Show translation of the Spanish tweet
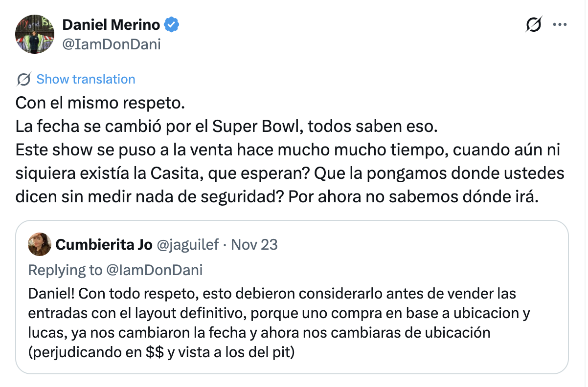 coord(86,79)
